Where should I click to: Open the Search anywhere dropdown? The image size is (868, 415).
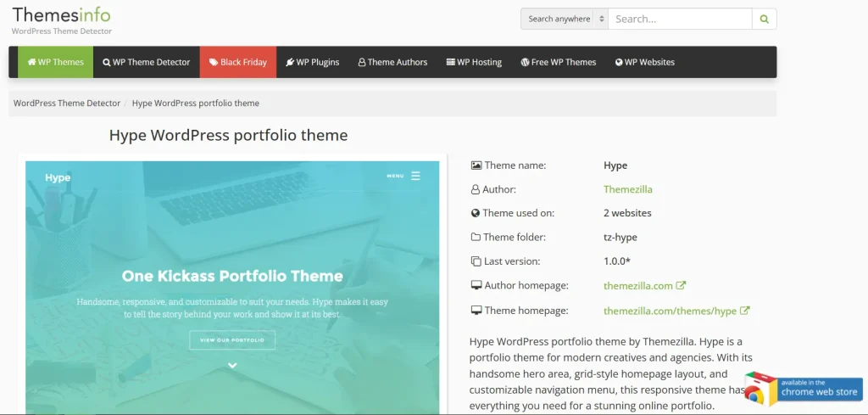pyautogui.click(x=564, y=19)
